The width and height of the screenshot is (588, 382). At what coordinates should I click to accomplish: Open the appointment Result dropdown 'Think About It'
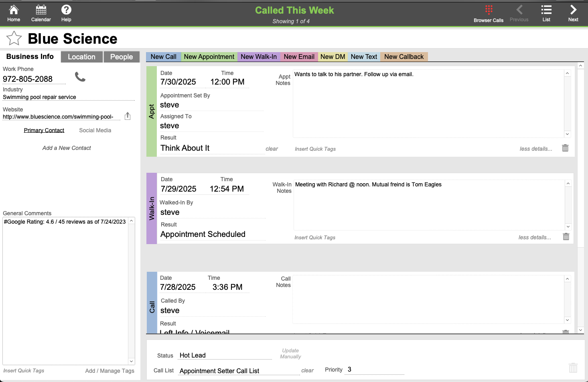(212, 148)
